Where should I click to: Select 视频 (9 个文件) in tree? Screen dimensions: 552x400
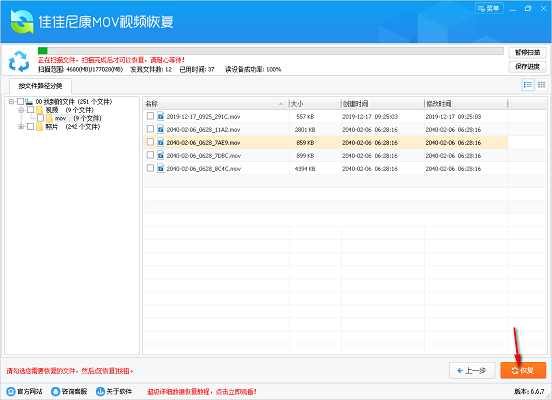tap(70, 110)
